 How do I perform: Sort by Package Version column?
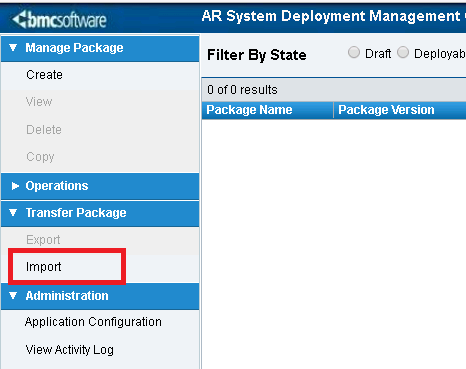coord(400,110)
